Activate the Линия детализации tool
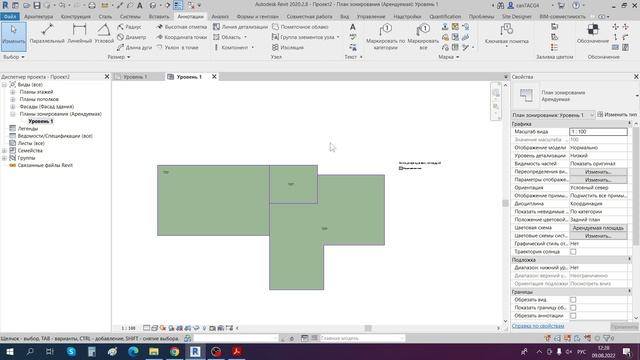 [x=240, y=27]
